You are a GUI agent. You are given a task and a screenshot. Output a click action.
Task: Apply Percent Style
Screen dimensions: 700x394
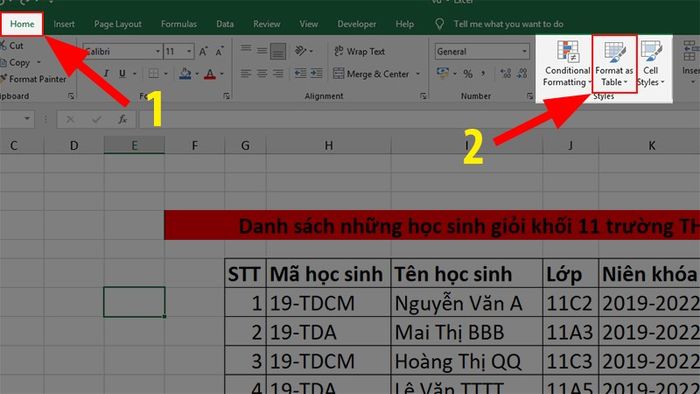coord(468,74)
